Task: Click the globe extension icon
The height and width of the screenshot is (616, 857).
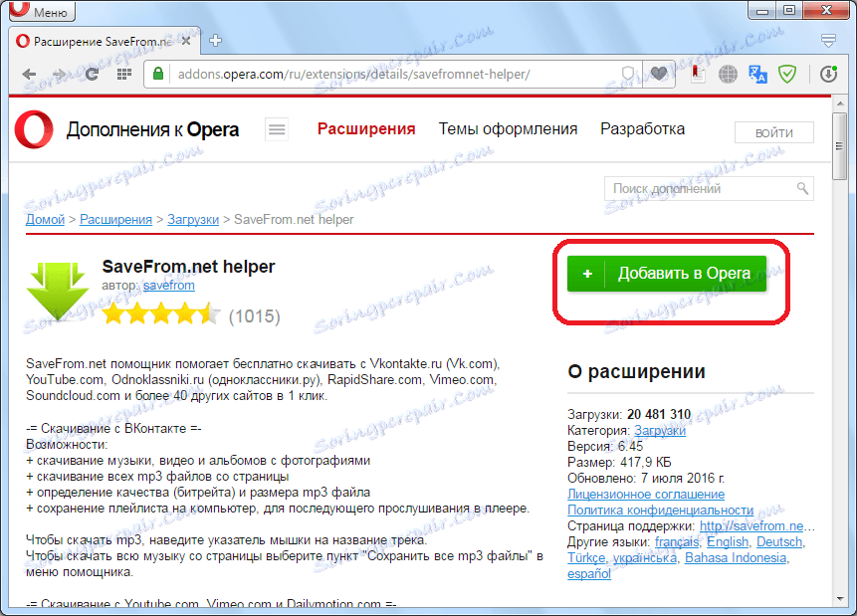Action: click(x=728, y=74)
